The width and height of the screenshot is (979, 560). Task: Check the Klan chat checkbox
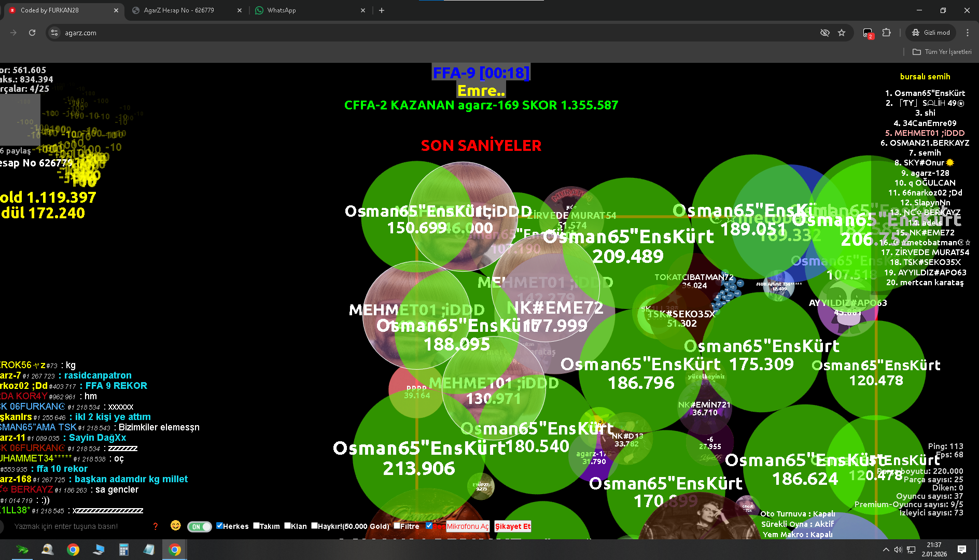287,526
